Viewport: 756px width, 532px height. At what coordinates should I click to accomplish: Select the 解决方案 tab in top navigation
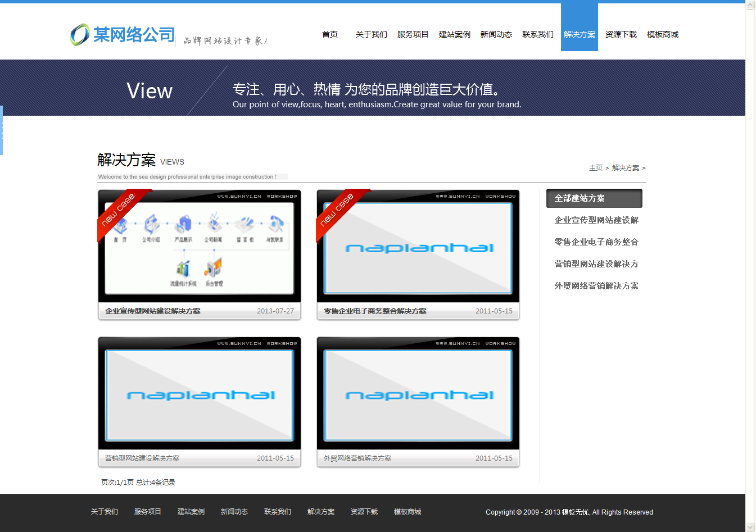click(x=579, y=34)
